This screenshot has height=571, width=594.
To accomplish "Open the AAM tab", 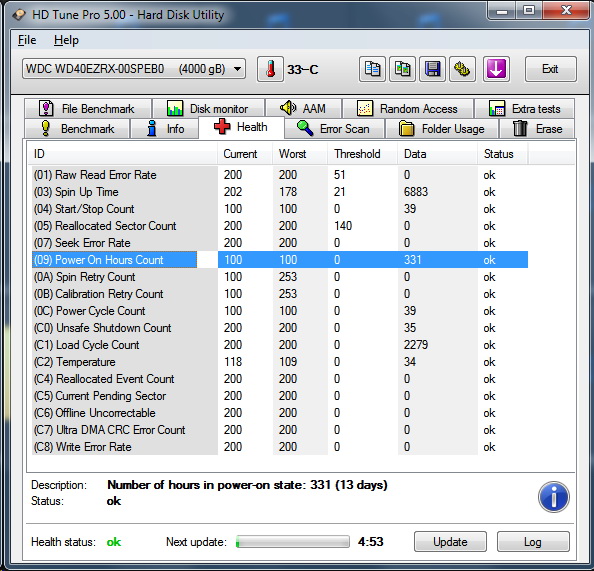I will click(x=303, y=108).
